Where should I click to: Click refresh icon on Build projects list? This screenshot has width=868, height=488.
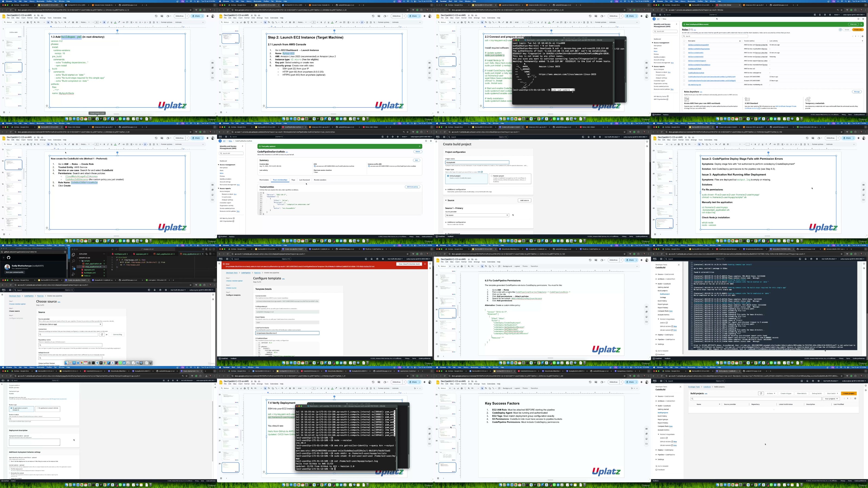coord(761,393)
